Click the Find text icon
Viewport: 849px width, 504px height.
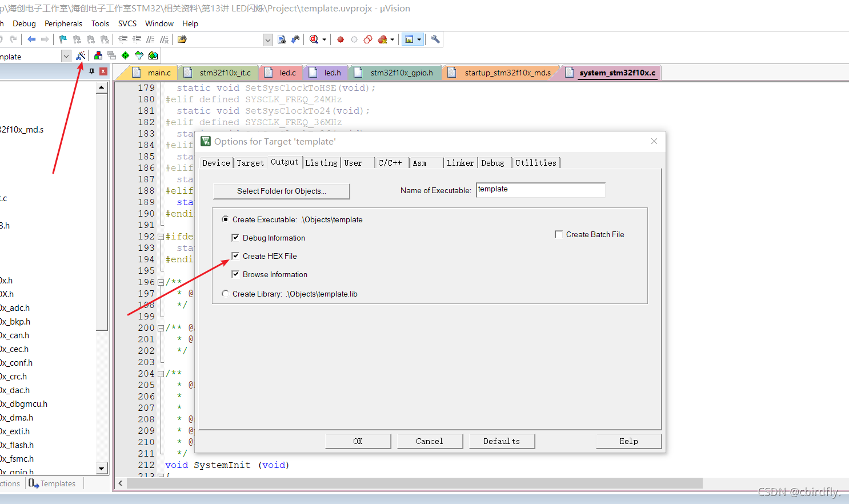[x=282, y=39]
